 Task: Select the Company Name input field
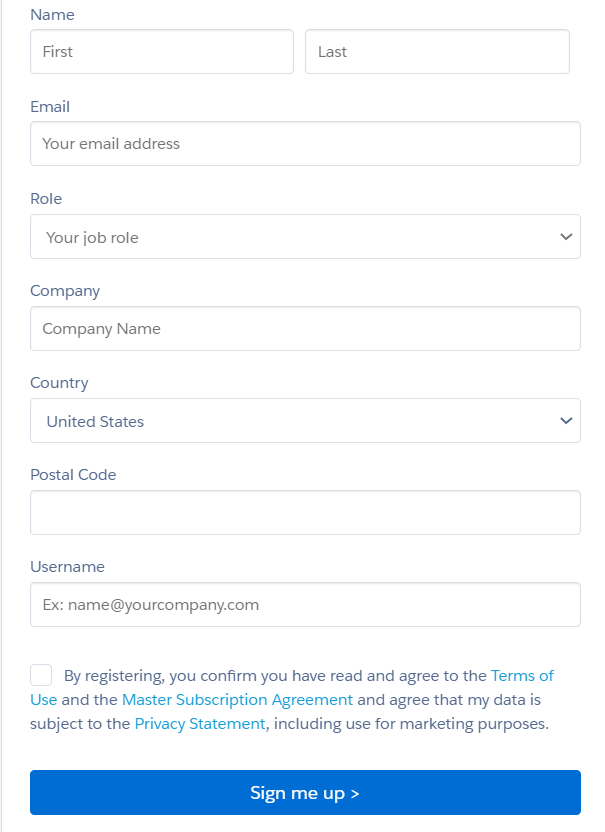coord(305,328)
